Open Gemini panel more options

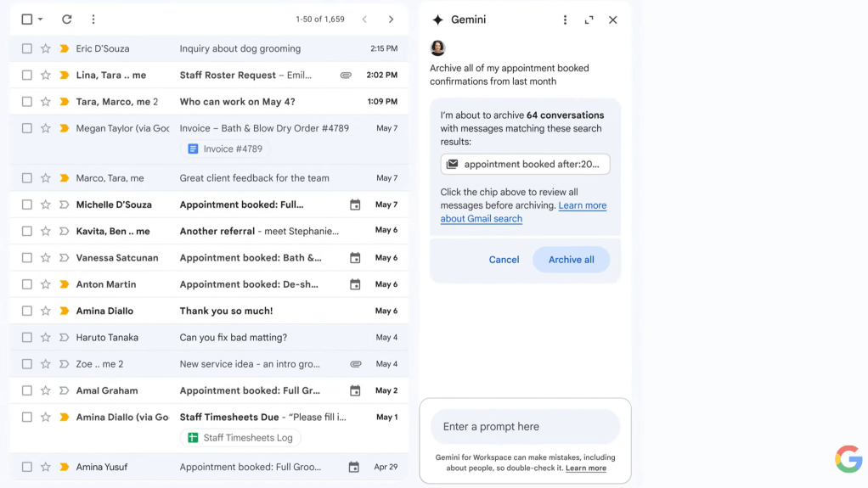coord(565,20)
